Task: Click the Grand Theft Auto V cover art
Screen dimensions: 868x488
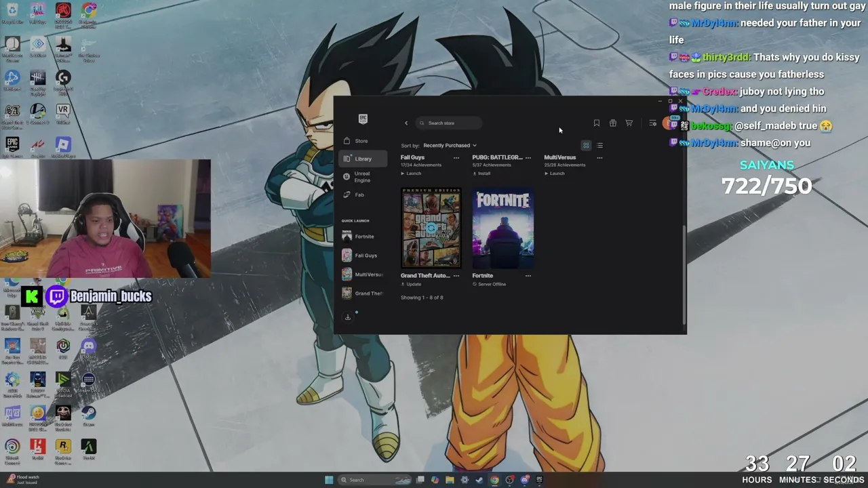Action: tap(431, 228)
